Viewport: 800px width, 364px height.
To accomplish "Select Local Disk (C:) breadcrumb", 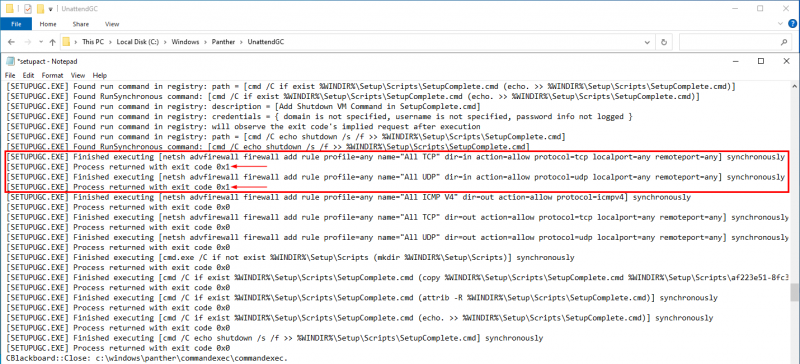I will click(137, 42).
